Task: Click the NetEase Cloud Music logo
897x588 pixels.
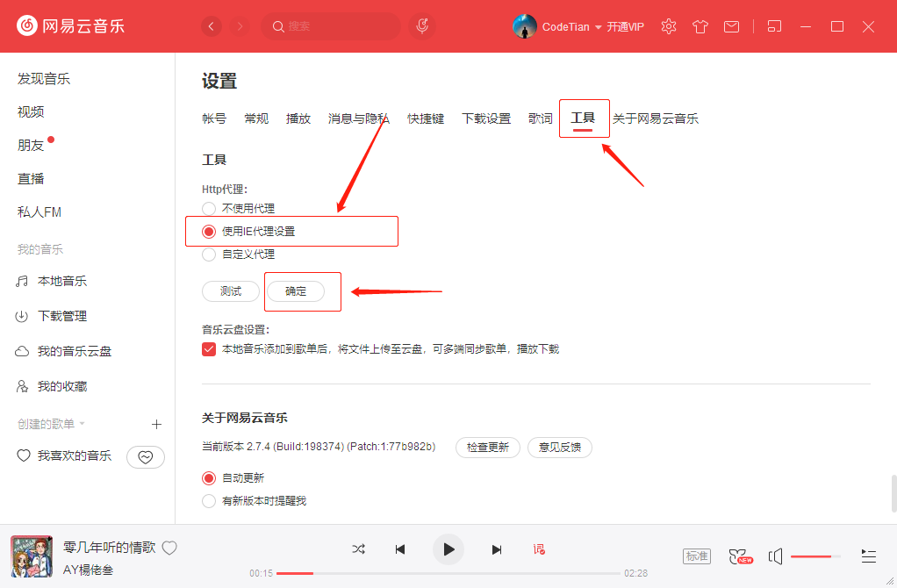Action: coord(71,25)
